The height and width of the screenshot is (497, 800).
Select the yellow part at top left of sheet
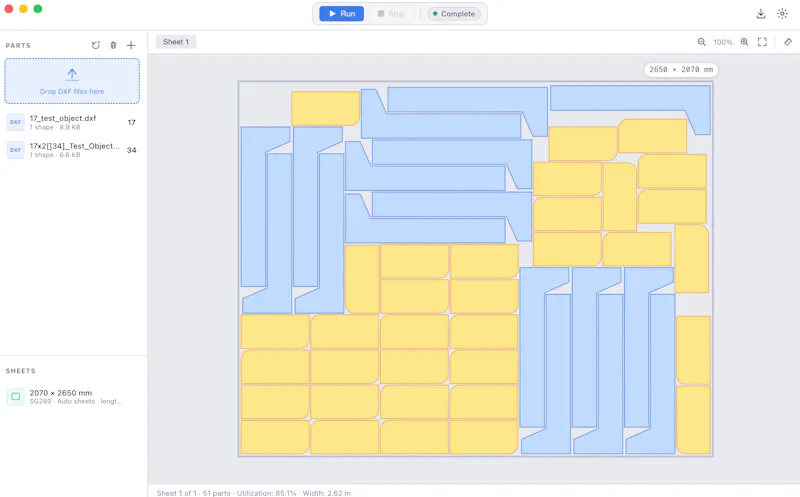pos(326,109)
